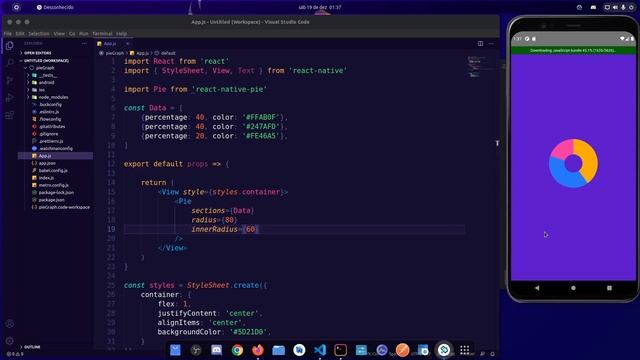Viewport: 640px width, 360px height.
Task: Click the orange slice of pie chart
Action: (x=590, y=160)
